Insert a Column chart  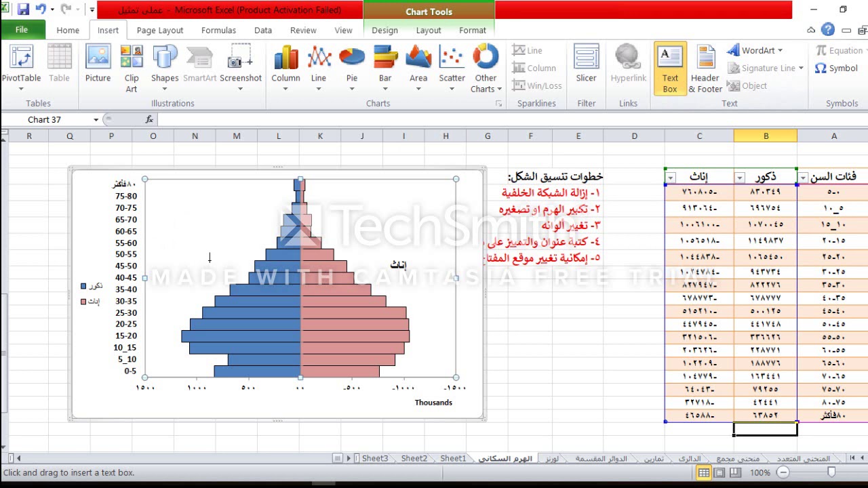coord(285,68)
